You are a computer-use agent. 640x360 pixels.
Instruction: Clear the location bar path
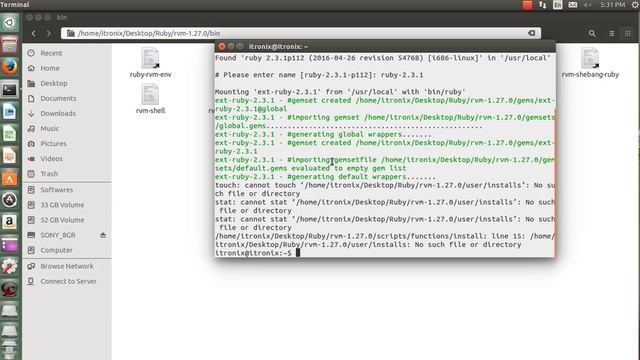pyautogui.click(x=531, y=33)
